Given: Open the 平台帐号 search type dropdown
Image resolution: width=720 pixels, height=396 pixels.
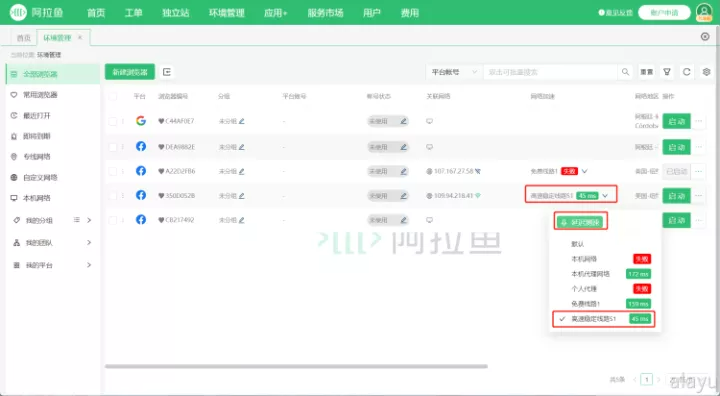Looking at the screenshot, I should click(x=454, y=72).
